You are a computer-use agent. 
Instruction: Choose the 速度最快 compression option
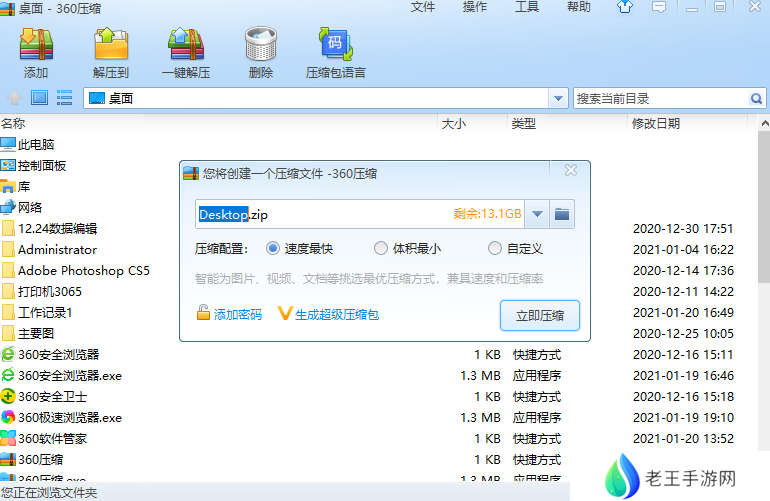(273, 248)
